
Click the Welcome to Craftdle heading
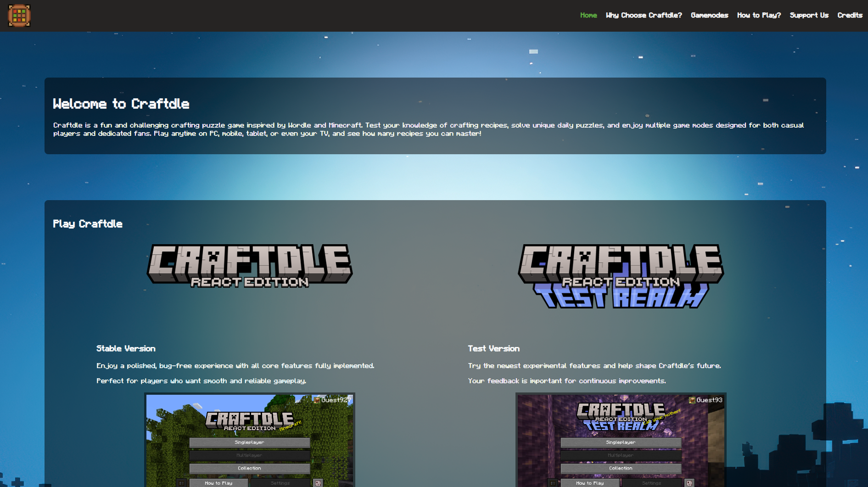[121, 104]
